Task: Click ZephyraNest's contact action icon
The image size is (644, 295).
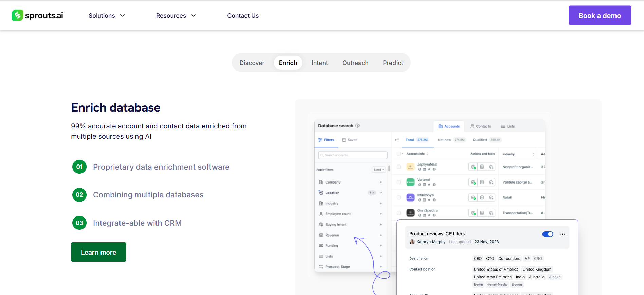Action: click(x=482, y=167)
